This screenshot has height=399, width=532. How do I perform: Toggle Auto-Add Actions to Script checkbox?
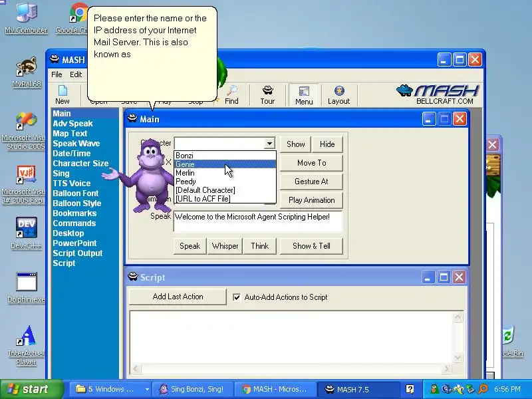pyautogui.click(x=237, y=297)
